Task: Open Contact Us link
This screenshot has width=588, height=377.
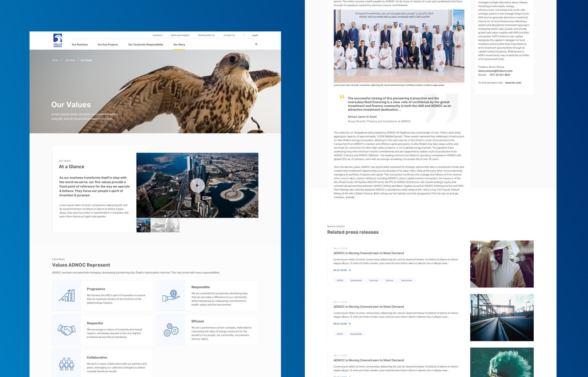Action: pyautogui.click(x=229, y=35)
